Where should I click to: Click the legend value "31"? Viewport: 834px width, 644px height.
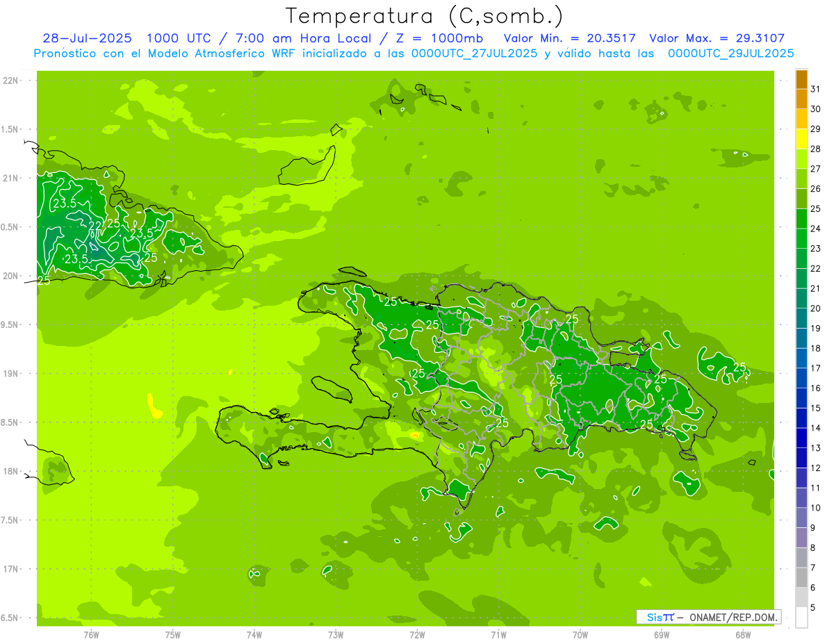pos(815,89)
